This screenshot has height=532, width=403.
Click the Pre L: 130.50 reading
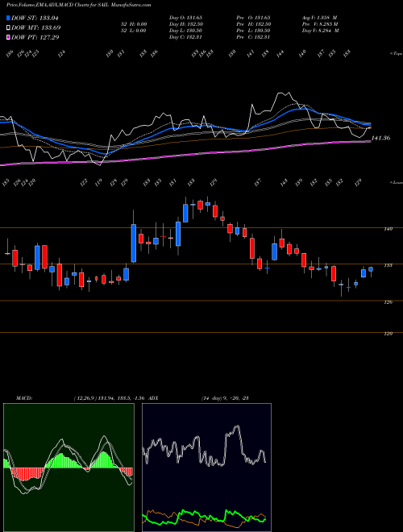click(253, 31)
